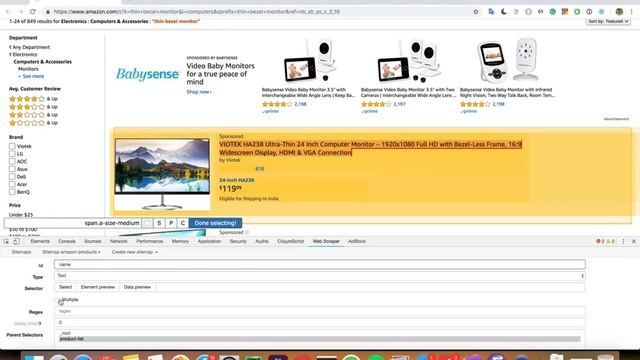This screenshot has height=360, width=640.
Task: Show the DevTools error count indicator
Action: [x=600, y=242]
